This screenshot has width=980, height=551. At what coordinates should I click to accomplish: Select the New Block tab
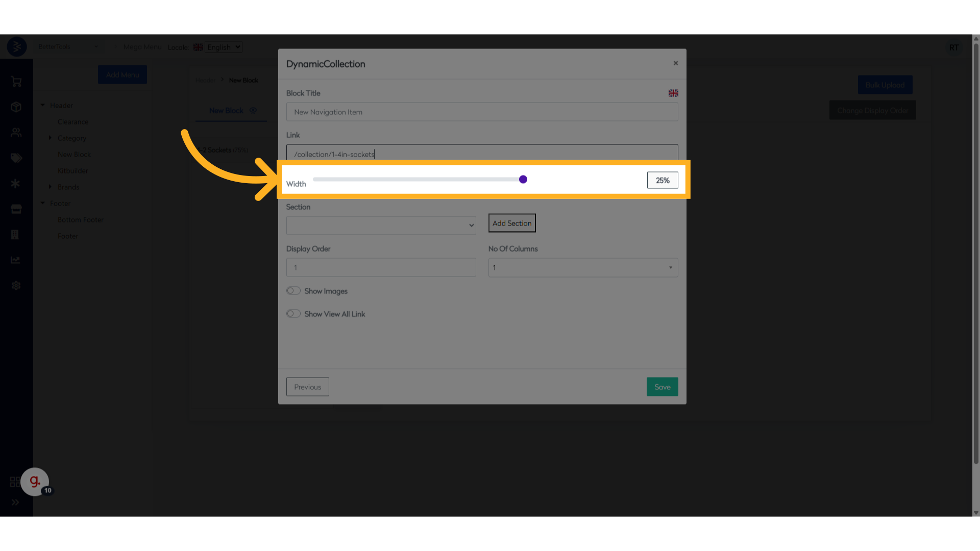click(226, 111)
